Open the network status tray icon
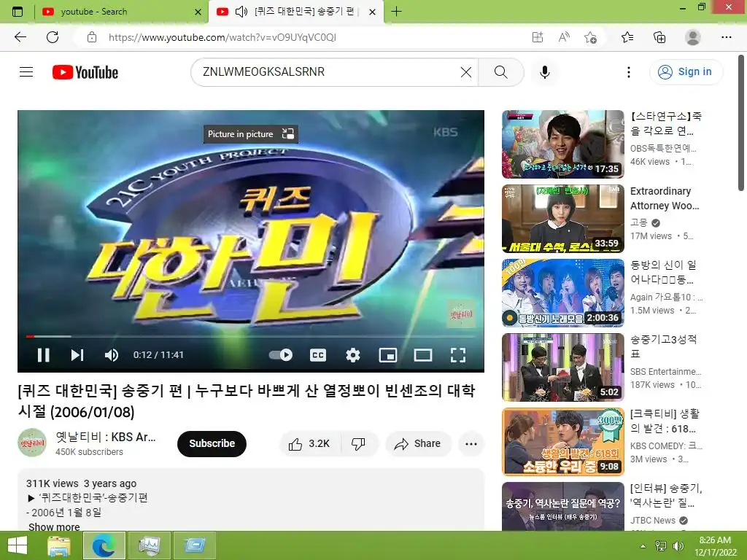Screen dimensions: 747x560 661,546
